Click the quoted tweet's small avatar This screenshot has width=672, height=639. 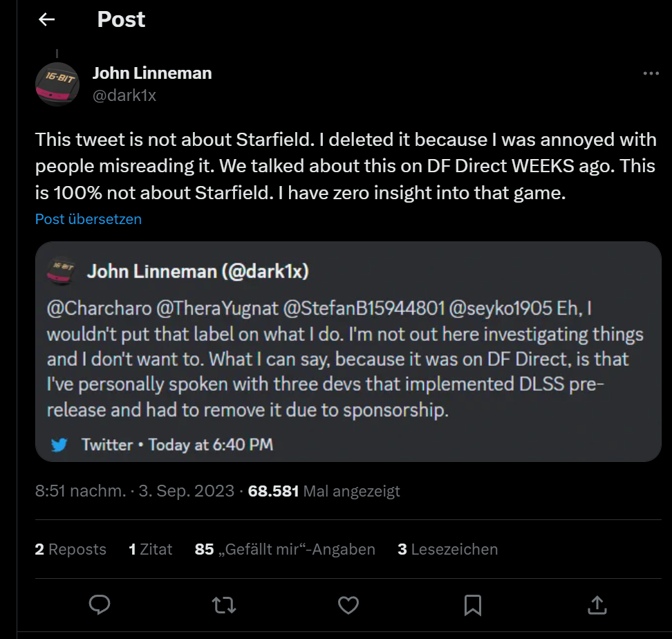pos(61,271)
